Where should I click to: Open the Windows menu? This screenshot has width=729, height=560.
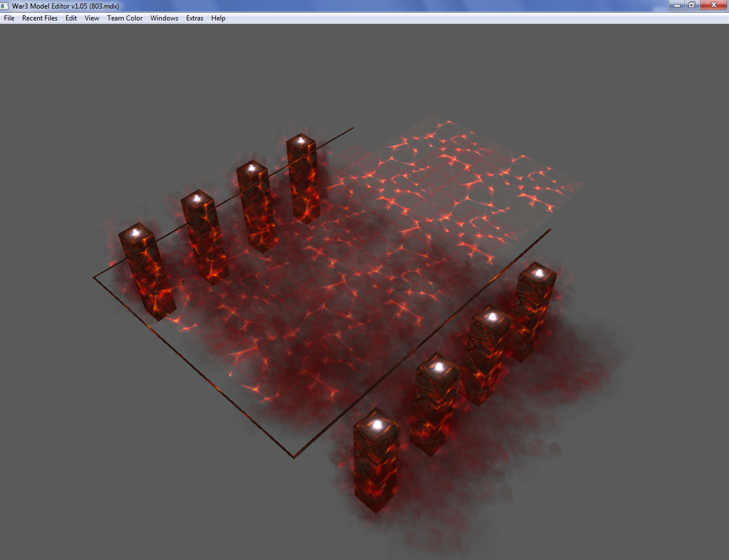pyautogui.click(x=164, y=18)
